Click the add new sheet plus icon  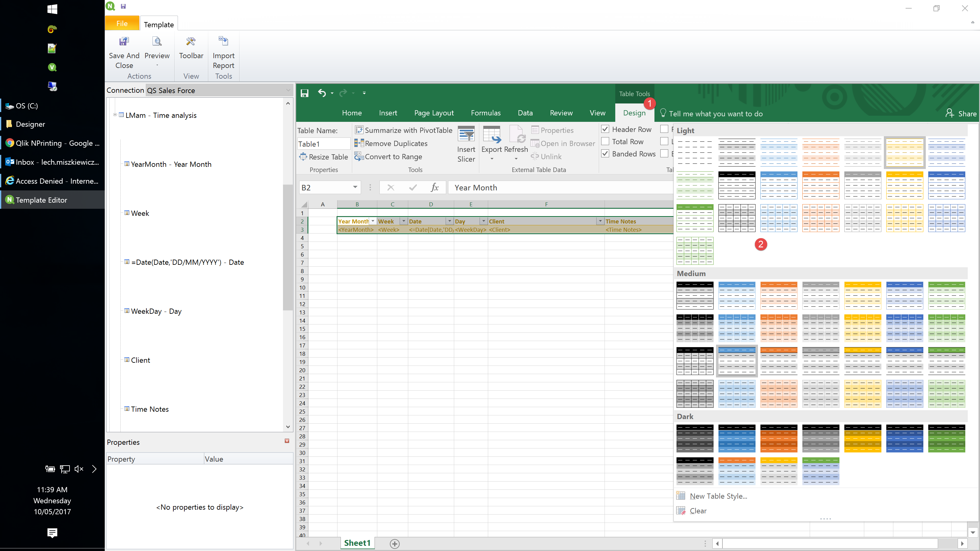coord(394,544)
